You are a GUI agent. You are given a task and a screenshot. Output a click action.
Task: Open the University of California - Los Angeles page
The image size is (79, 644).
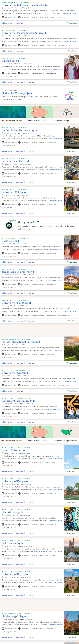(x=23, y=5)
